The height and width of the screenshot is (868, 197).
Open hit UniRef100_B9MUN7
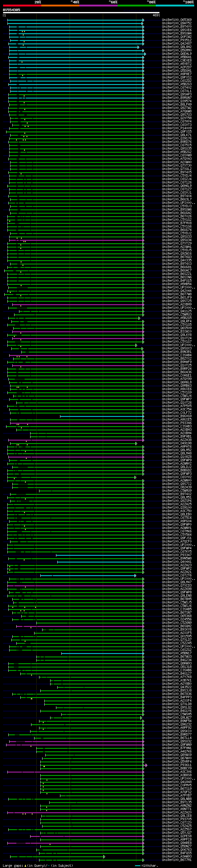pos(177,98)
